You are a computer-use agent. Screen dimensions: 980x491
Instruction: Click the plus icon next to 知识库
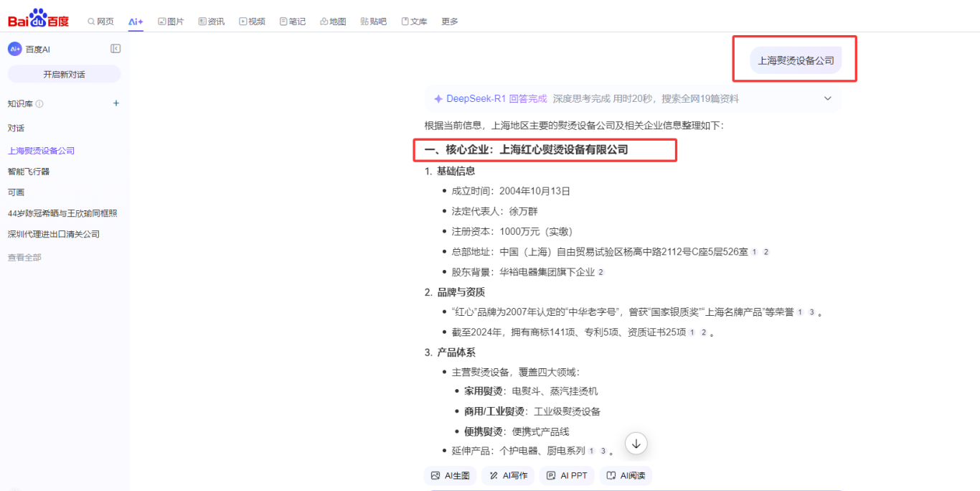tap(116, 103)
